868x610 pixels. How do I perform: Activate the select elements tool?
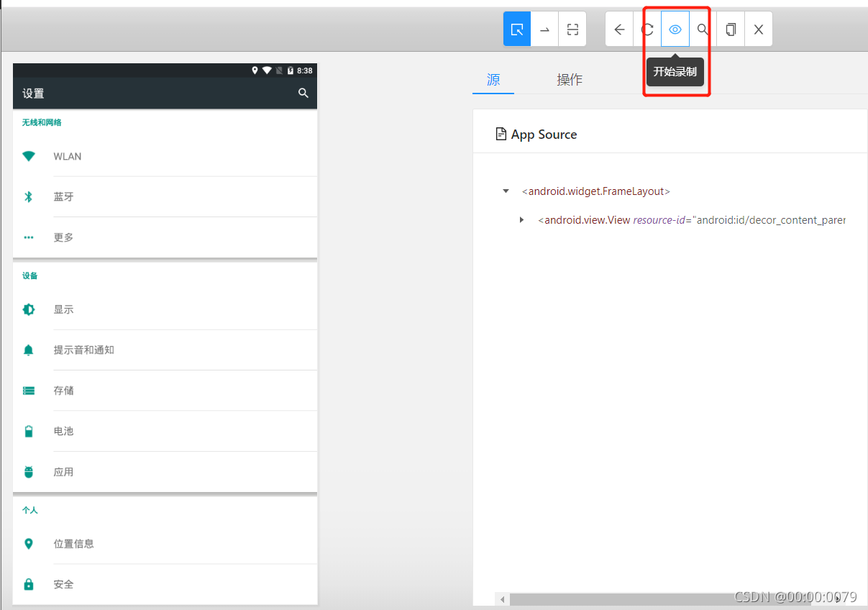click(517, 29)
